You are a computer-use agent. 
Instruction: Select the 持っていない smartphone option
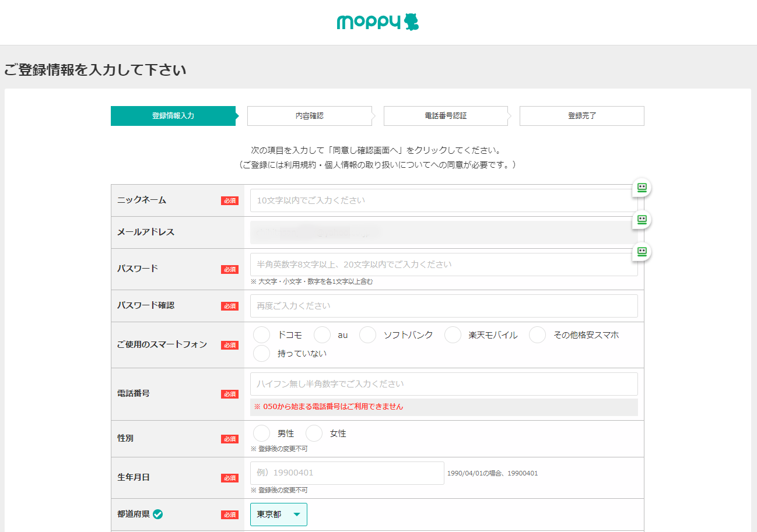[x=261, y=353]
